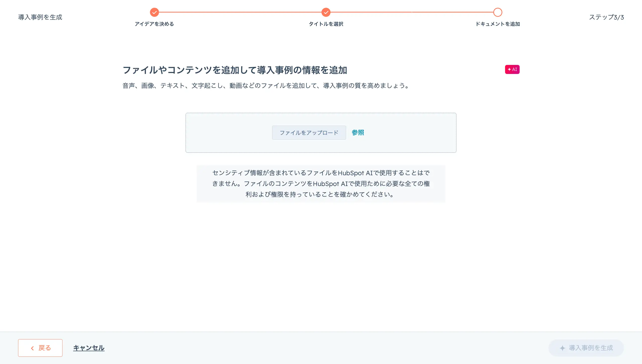Screen dimensions: 642x364
Task: Select the アイデアを決める step label
Action: tap(154, 24)
